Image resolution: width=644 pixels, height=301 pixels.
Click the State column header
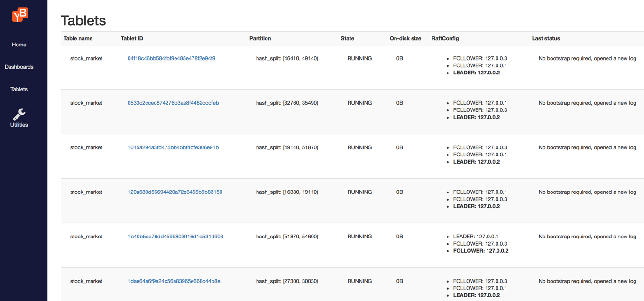pos(347,38)
